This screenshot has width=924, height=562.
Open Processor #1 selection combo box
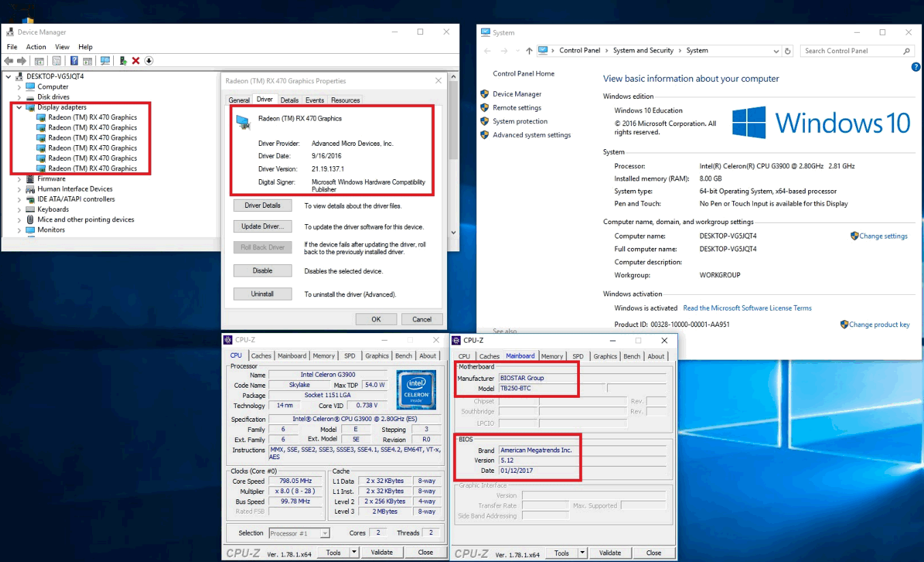[x=299, y=533]
